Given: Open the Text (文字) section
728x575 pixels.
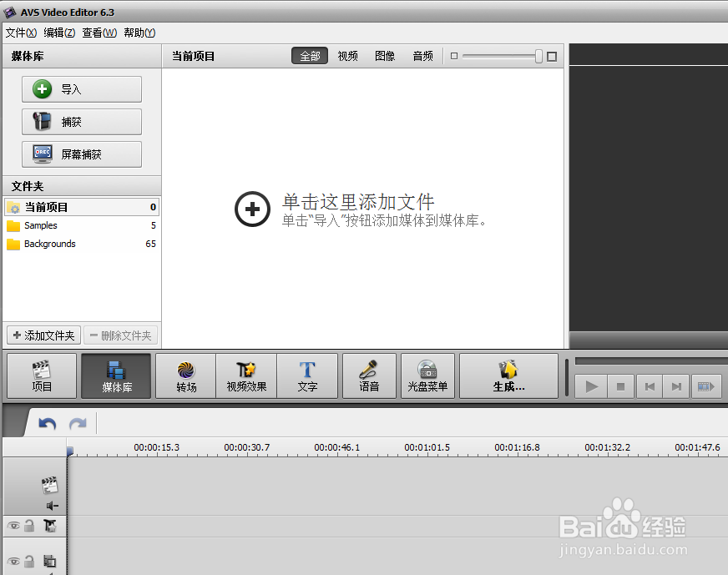Looking at the screenshot, I should coord(307,376).
